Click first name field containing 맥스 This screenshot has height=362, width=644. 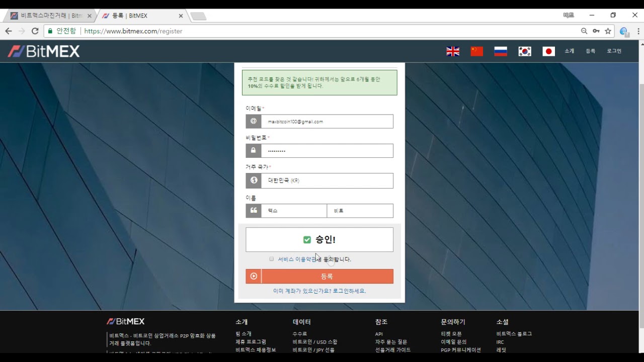coord(294,211)
